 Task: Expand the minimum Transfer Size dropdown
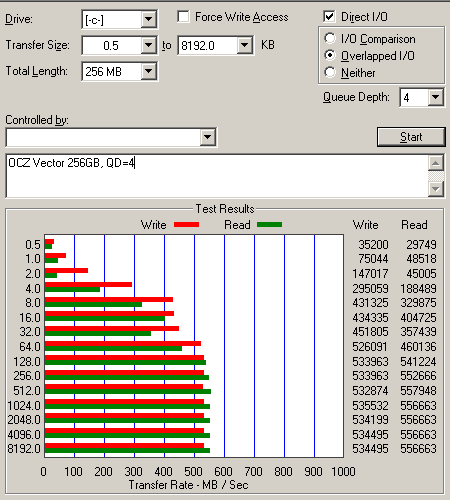(x=148, y=45)
